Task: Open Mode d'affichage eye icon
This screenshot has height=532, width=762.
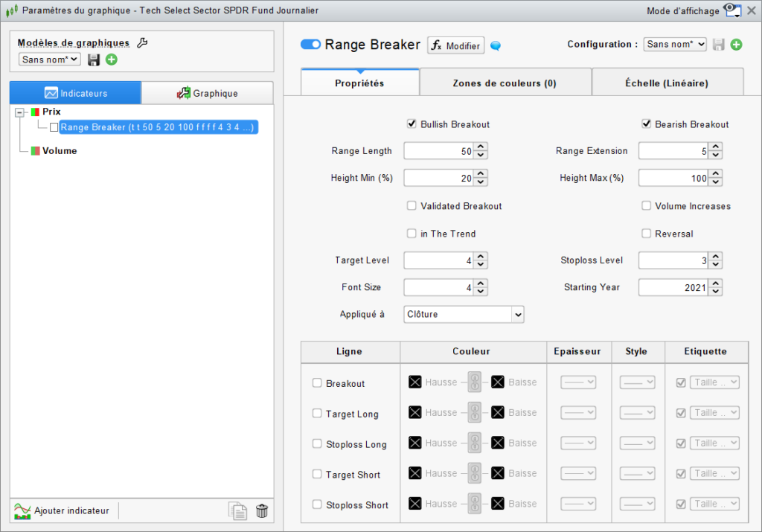Action: (x=732, y=10)
